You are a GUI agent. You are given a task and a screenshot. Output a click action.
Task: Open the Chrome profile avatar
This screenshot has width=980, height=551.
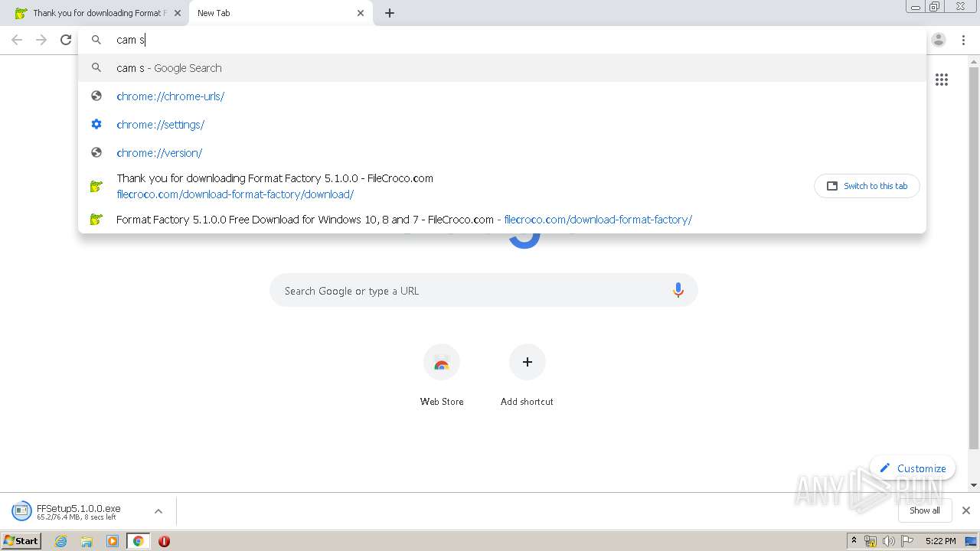(939, 40)
